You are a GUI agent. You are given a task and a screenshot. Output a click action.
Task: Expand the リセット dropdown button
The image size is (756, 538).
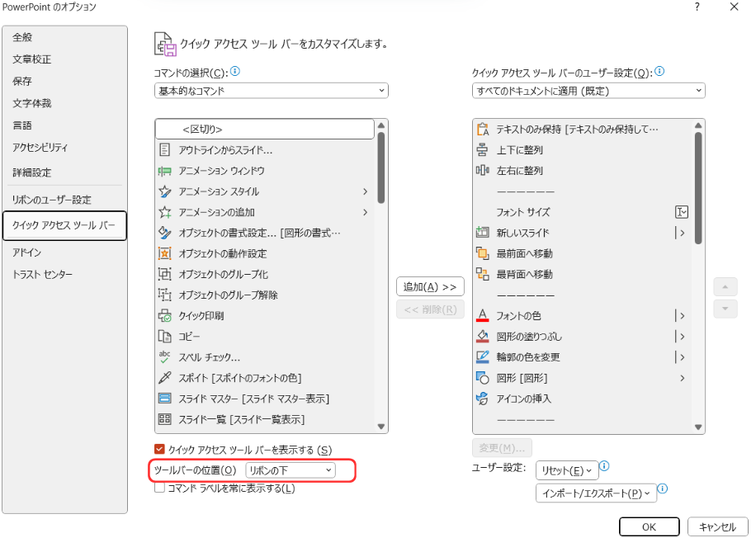pos(565,470)
